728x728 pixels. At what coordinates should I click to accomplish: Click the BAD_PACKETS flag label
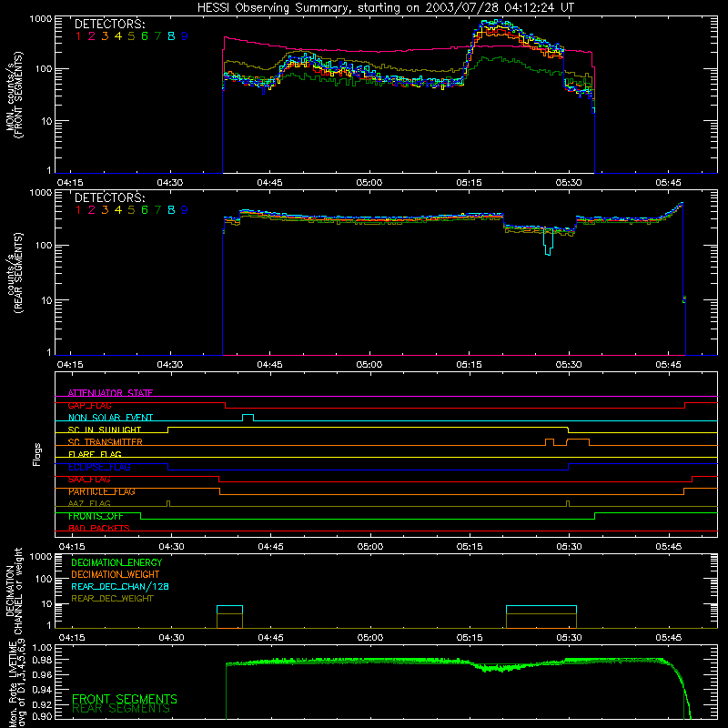click(x=99, y=529)
